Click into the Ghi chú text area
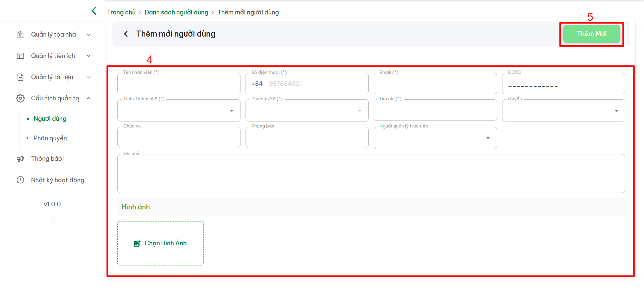This screenshot has width=644, height=297. click(x=371, y=174)
